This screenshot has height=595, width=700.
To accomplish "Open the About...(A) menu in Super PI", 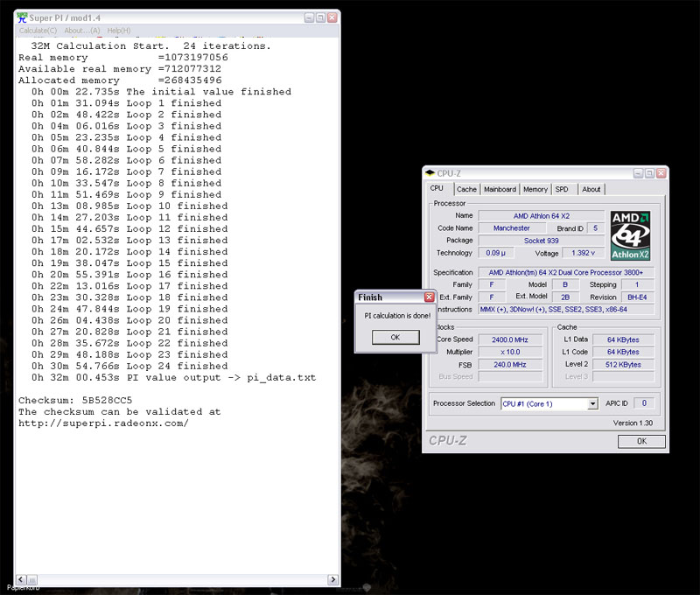I will [82, 31].
